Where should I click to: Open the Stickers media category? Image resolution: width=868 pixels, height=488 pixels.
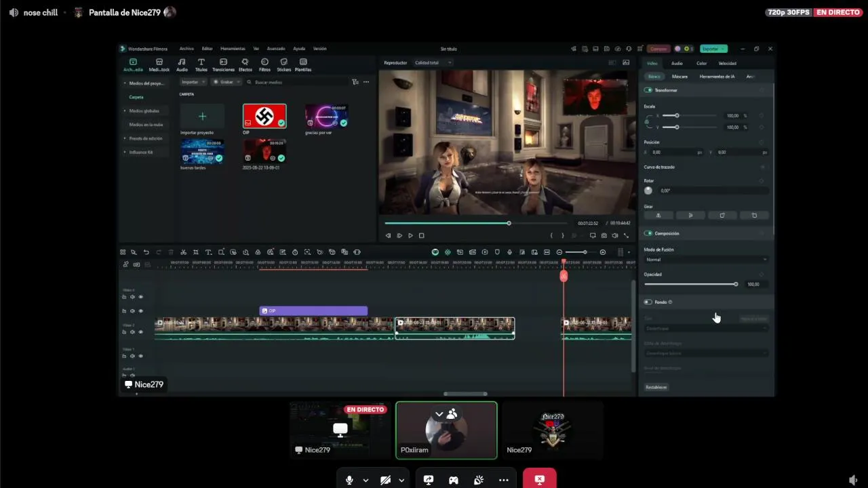(x=283, y=65)
